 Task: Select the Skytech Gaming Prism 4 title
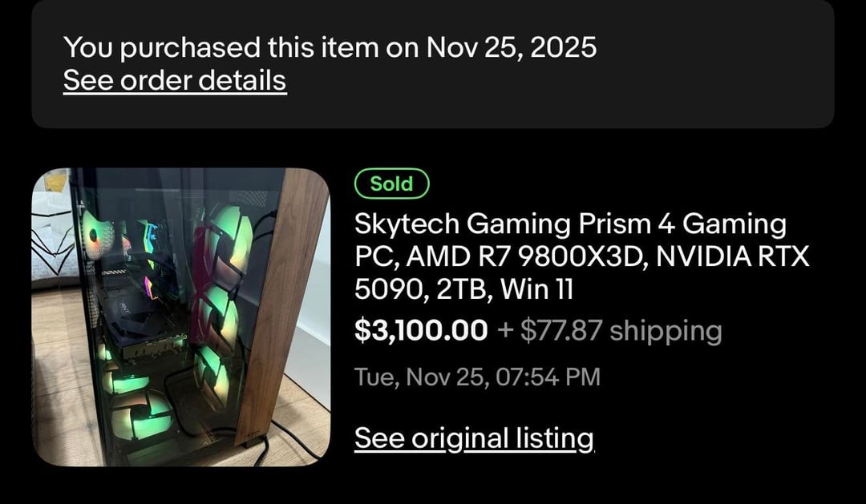pyautogui.click(x=570, y=224)
